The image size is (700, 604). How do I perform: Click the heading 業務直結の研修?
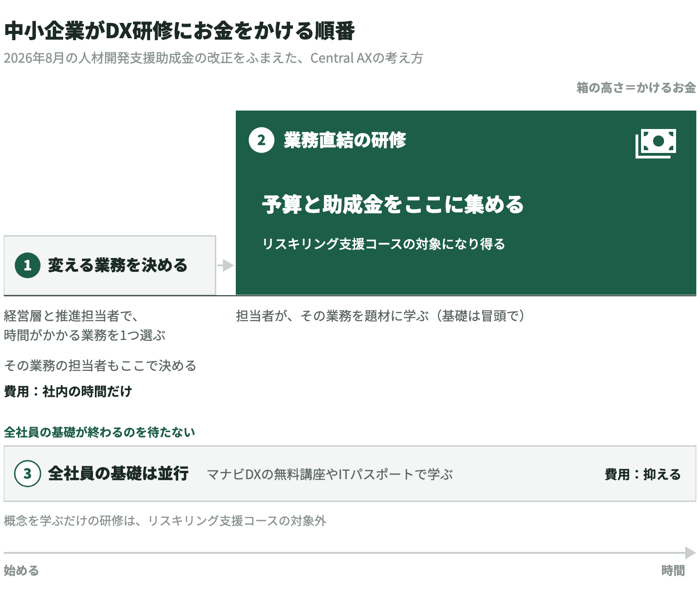pos(345,140)
